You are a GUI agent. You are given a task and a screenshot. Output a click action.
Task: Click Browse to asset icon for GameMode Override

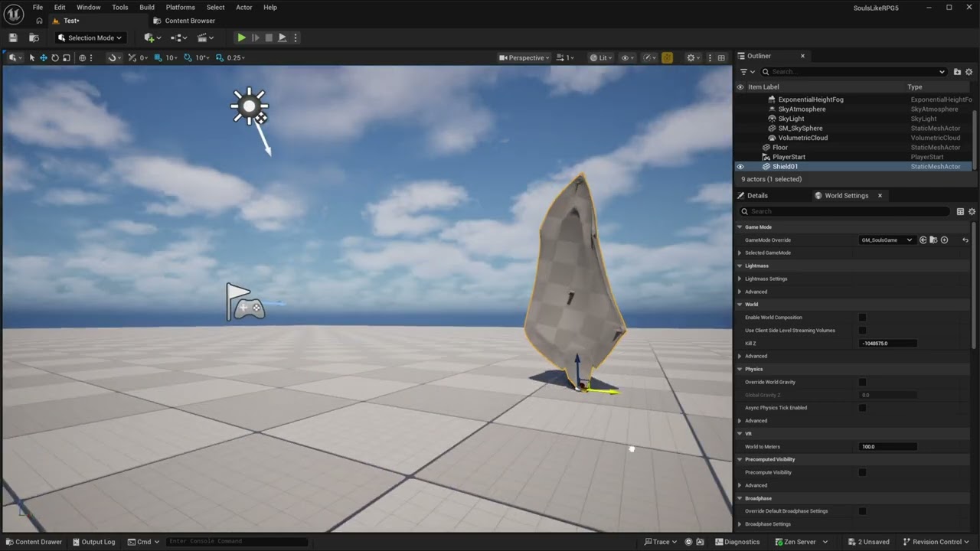click(x=933, y=240)
